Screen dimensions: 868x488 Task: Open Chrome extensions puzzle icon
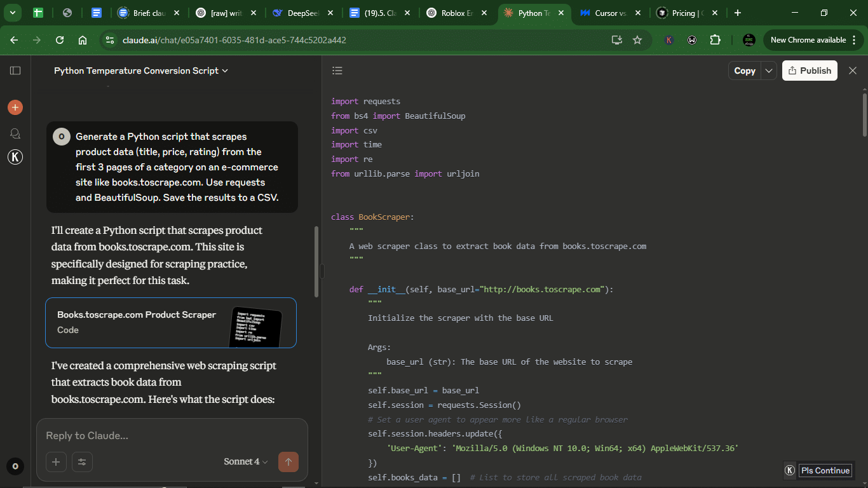[715, 40]
